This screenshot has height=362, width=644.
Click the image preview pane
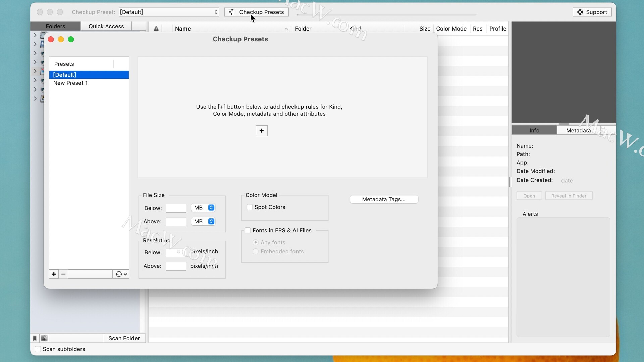click(x=563, y=72)
